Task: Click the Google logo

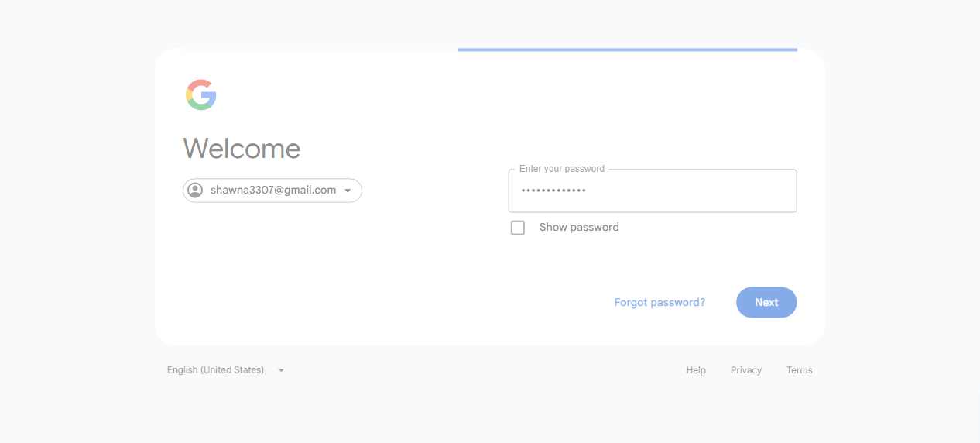Action: point(200,95)
